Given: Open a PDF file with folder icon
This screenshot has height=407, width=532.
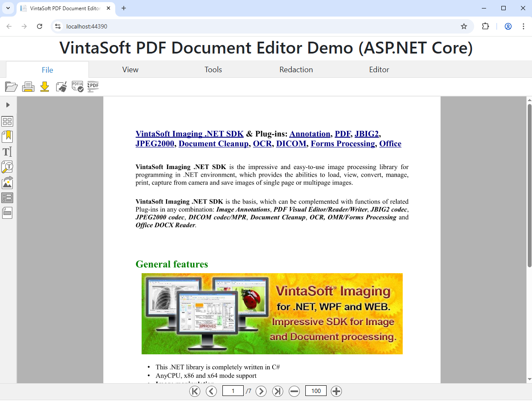Looking at the screenshot, I should [x=11, y=87].
